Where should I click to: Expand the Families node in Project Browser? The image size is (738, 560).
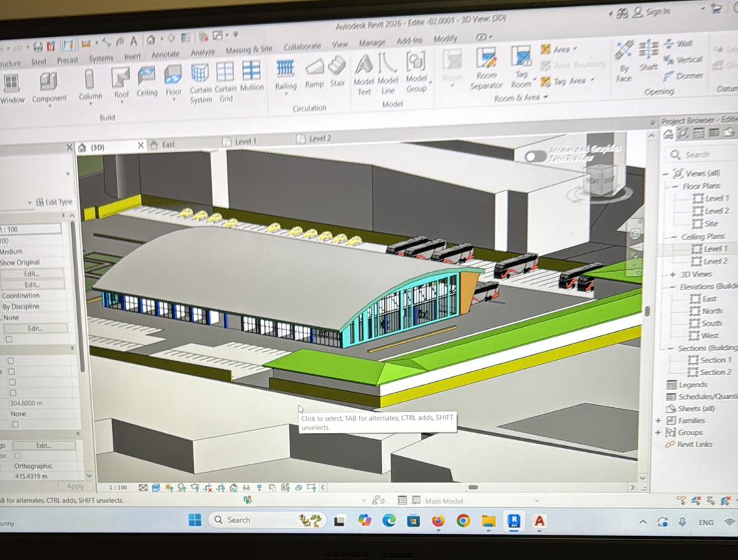pyautogui.click(x=659, y=421)
